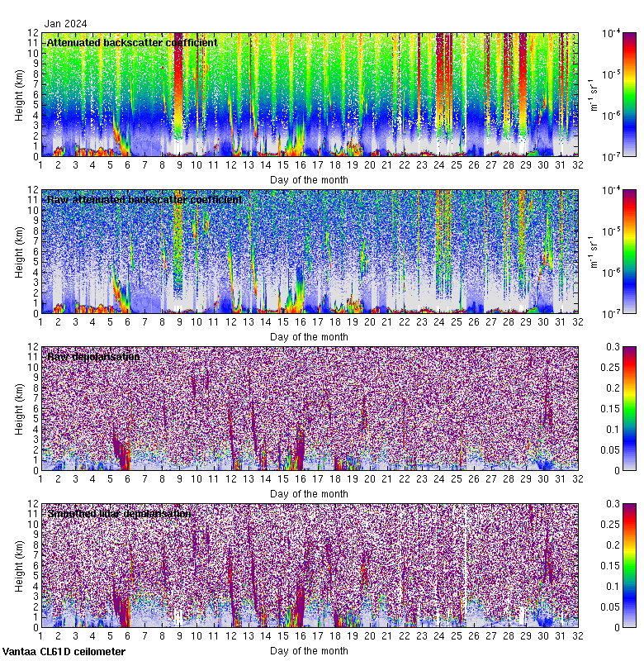Click 'Raw attenuated backscatter coefficient' title

[144, 199]
